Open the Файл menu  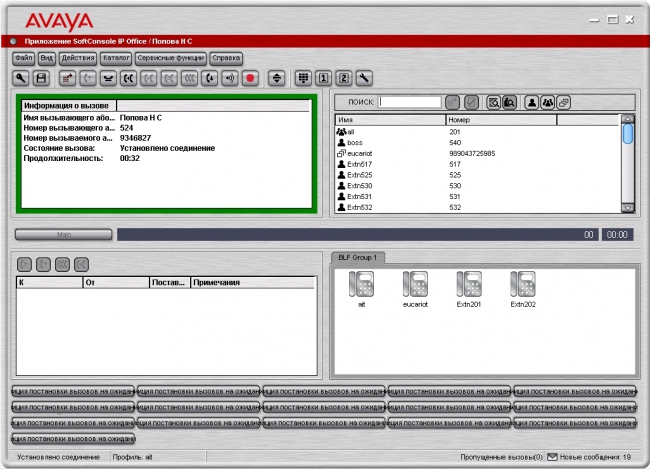click(x=24, y=58)
